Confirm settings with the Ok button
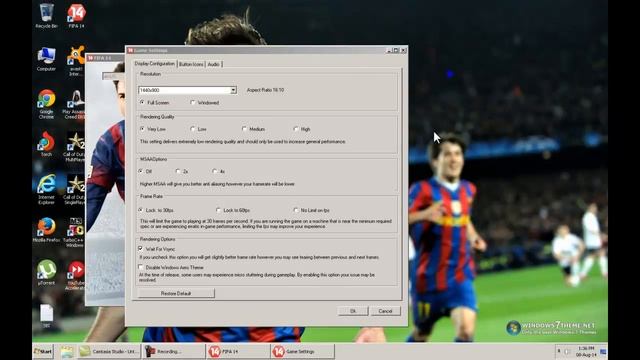This screenshot has height=360, width=640. pyautogui.click(x=353, y=311)
